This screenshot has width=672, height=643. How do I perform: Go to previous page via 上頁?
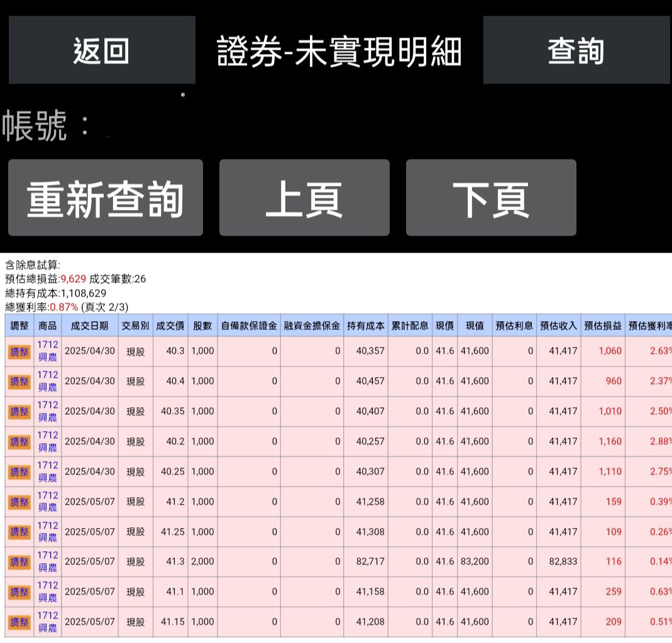[304, 198]
